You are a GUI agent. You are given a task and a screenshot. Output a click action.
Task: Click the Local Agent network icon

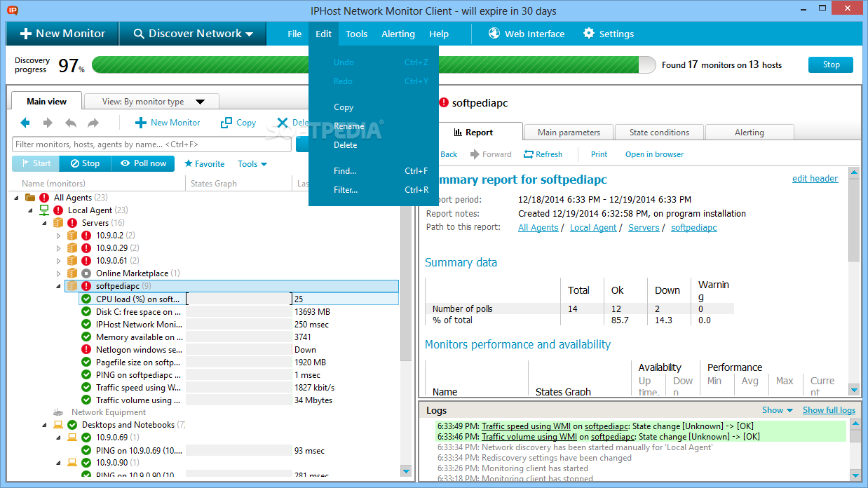pyautogui.click(x=44, y=210)
